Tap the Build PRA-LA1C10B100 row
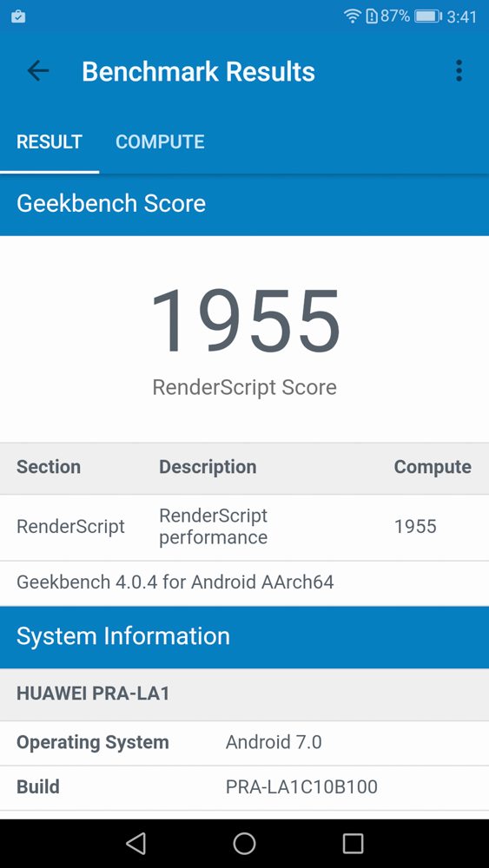This screenshot has height=868, width=489. [x=244, y=788]
